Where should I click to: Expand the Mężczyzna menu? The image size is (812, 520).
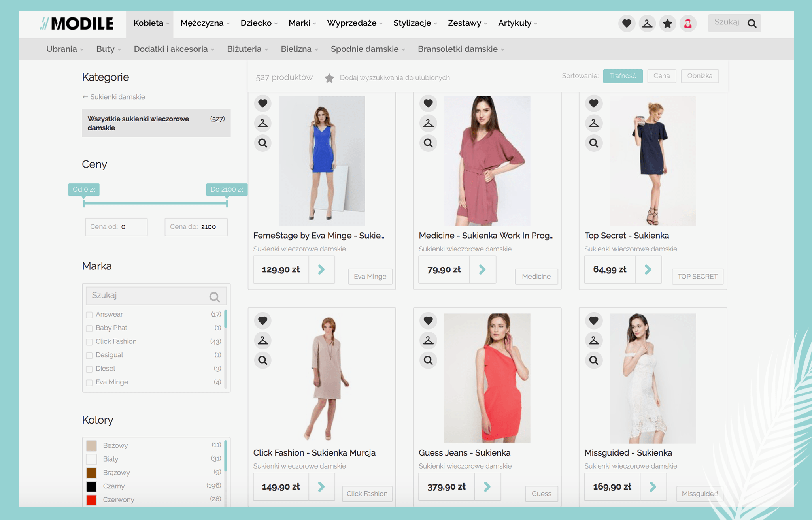[205, 23]
